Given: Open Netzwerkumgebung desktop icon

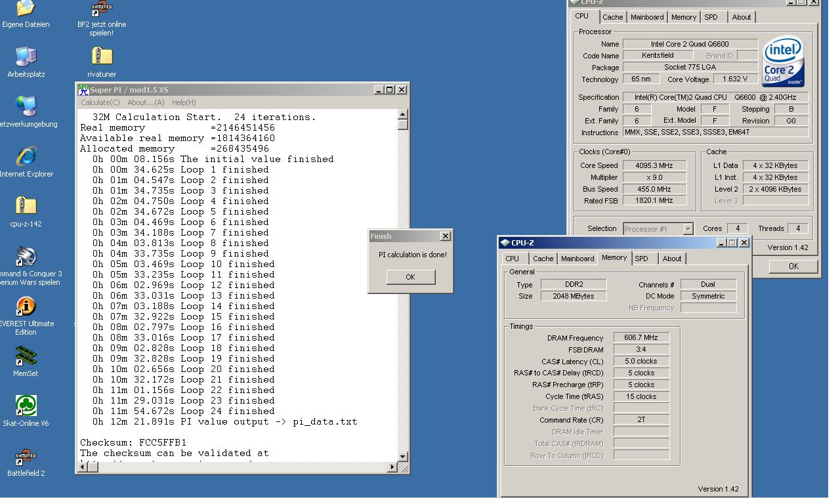Looking at the screenshot, I should pyautogui.click(x=26, y=107).
